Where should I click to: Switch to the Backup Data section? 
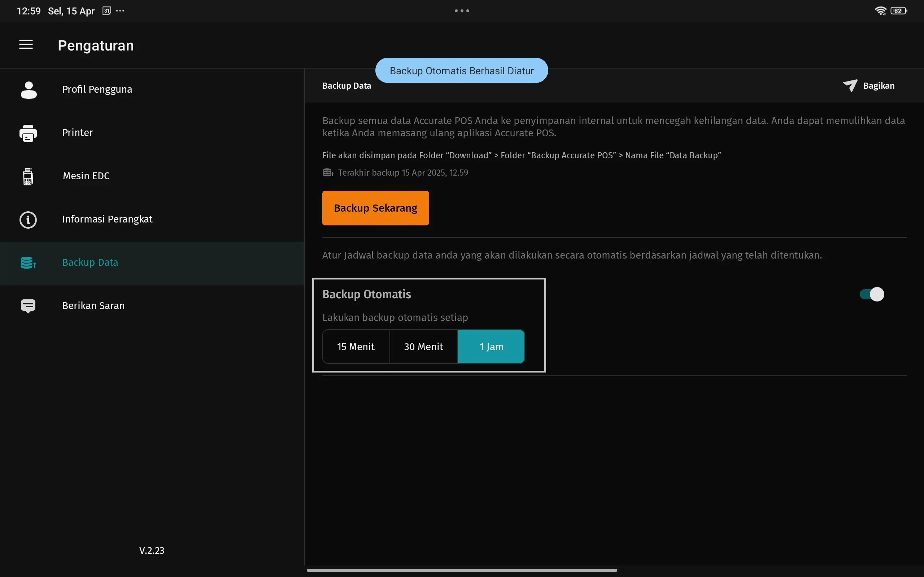90,263
